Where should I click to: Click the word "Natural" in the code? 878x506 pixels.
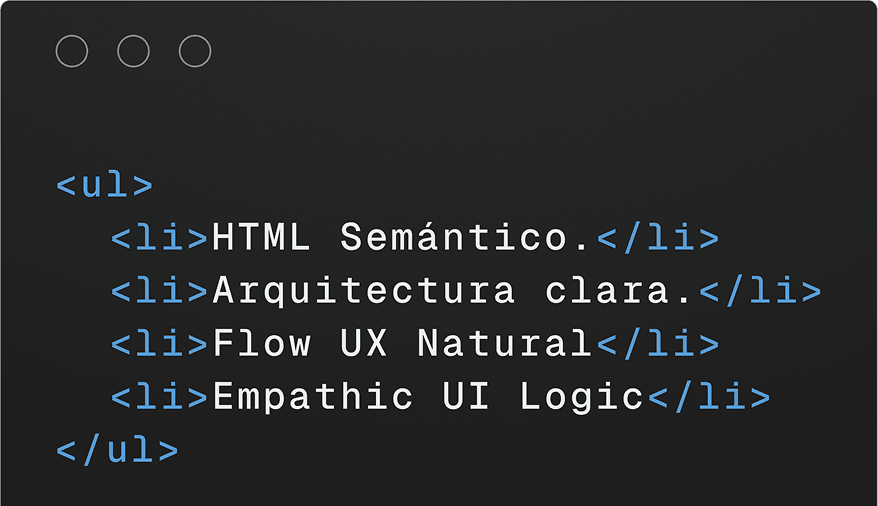tap(505, 344)
